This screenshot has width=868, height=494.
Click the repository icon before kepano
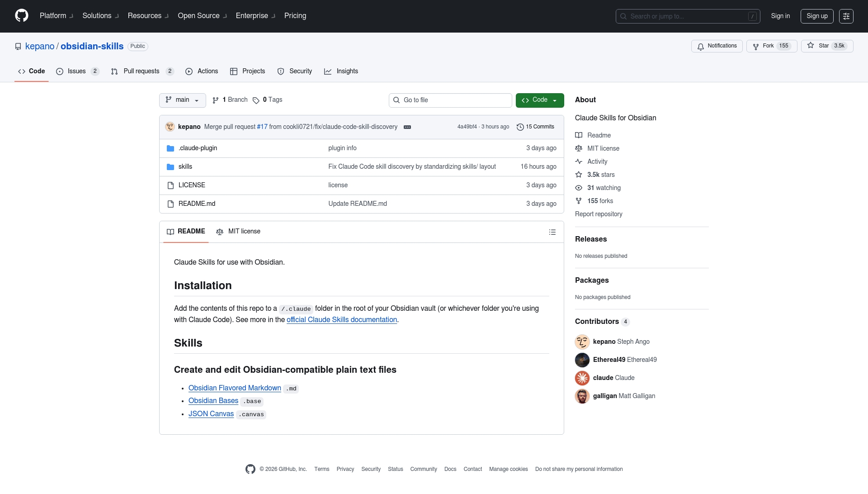(x=18, y=47)
